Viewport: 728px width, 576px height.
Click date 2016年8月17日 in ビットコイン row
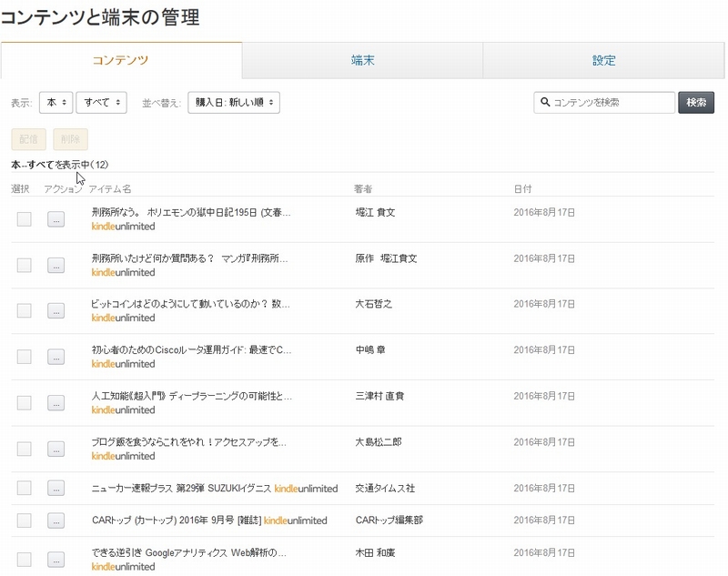click(x=544, y=304)
